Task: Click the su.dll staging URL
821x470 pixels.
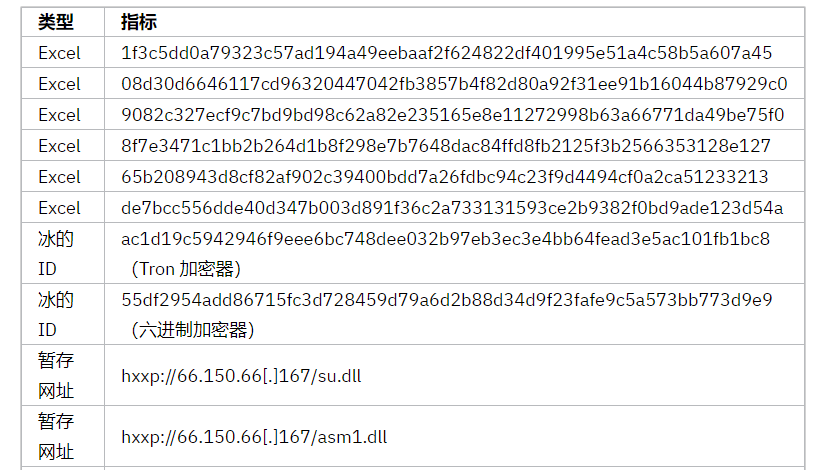Action: pos(241,376)
